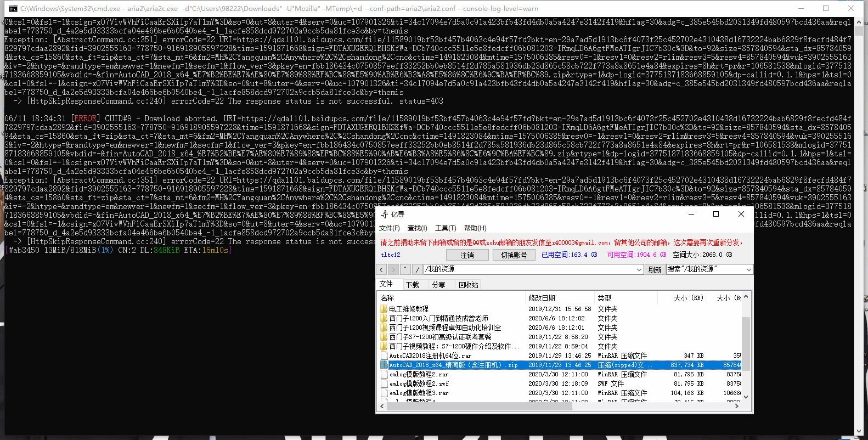
Task: Select the 西门子1200入门到精通技成曾老师 folder name
Action: [438, 318]
